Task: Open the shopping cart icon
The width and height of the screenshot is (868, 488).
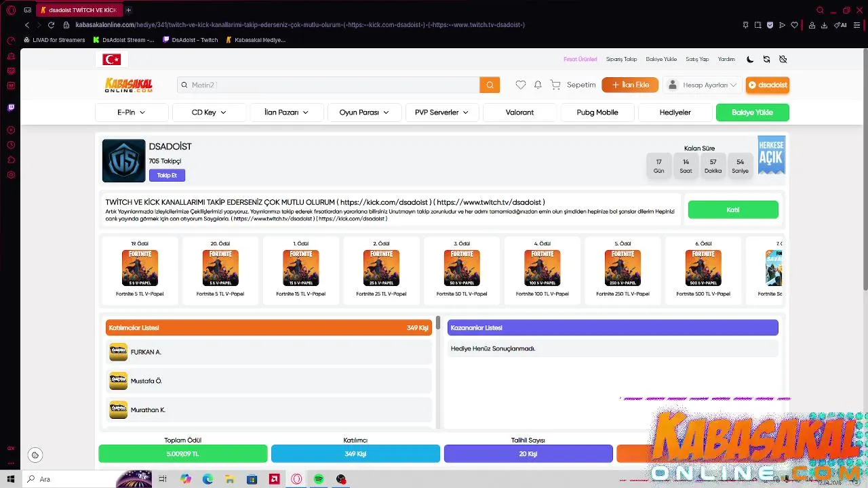Action: 555,85
